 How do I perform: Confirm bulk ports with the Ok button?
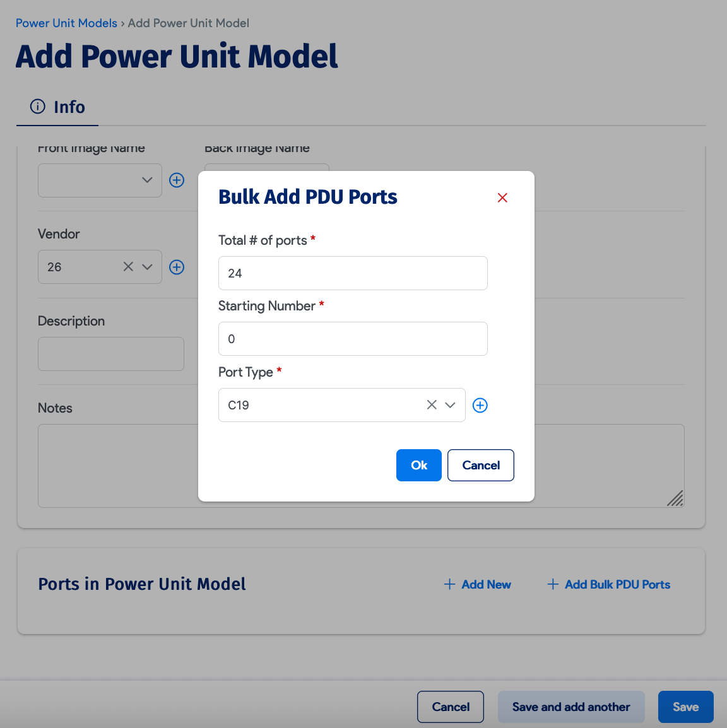click(x=418, y=465)
